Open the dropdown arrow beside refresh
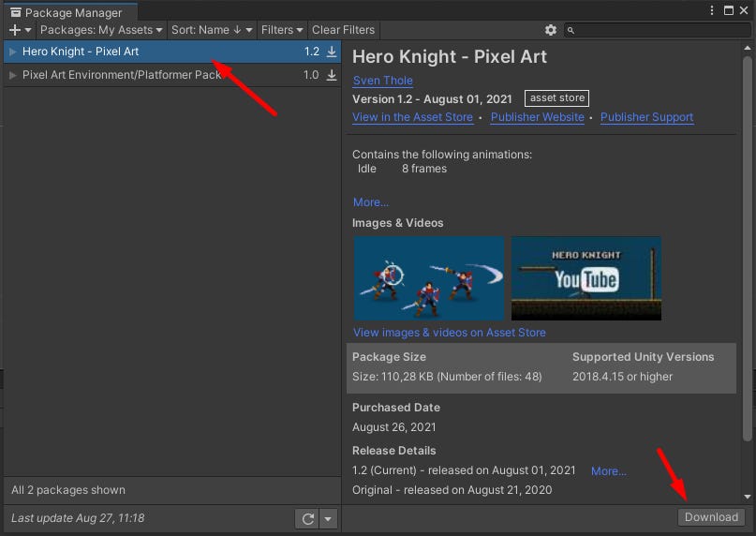The height and width of the screenshot is (536, 756). 328,519
